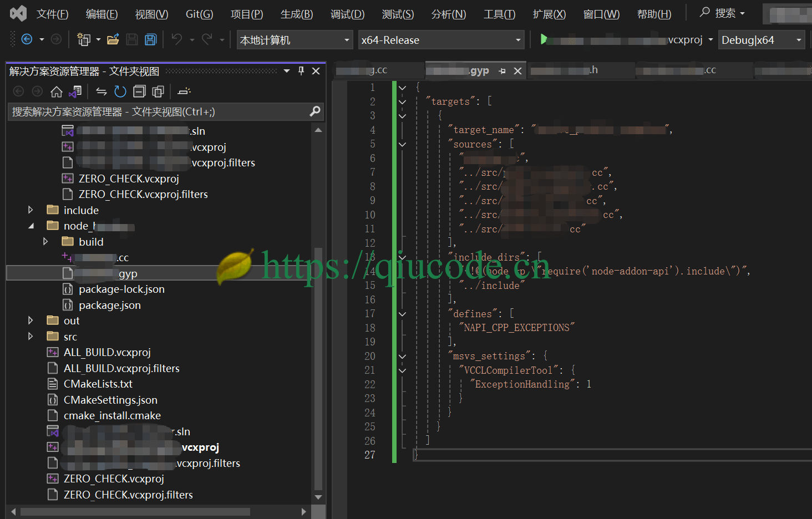This screenshot has height=519, width=812.
Task: Open the x64-Release configuration dropdown
Action: coord(441,40)
